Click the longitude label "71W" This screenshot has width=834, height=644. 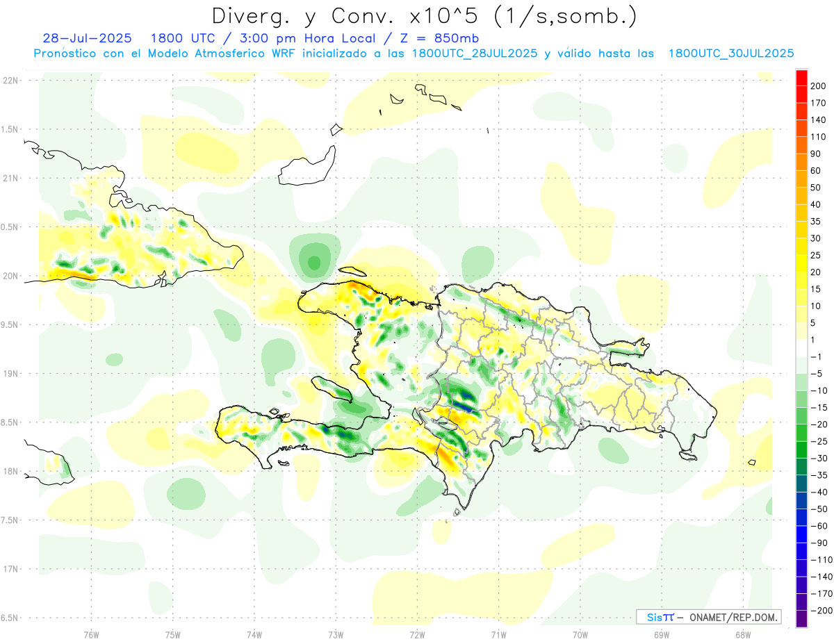coord(498,635)
